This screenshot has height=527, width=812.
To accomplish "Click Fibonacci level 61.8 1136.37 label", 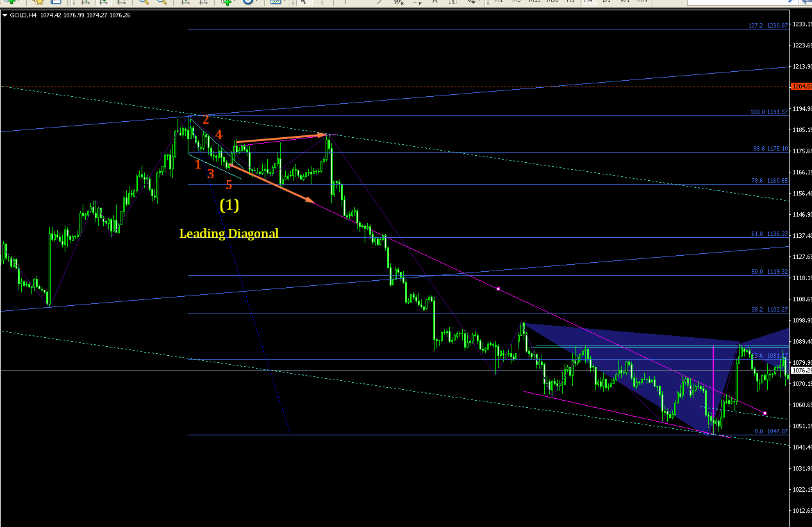I will click(770, 234).
